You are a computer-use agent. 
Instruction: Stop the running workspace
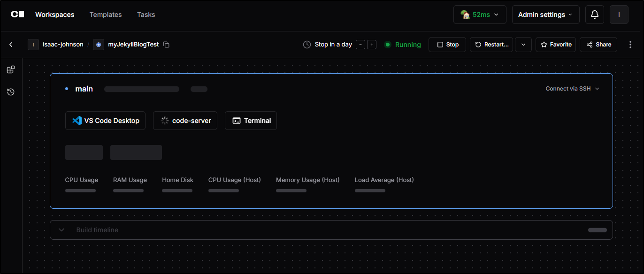[x=447, y=45]
